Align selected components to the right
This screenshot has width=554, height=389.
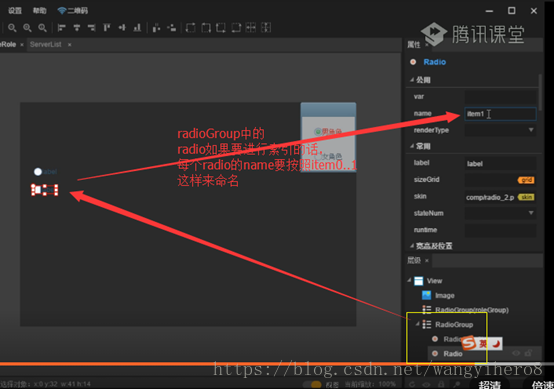click(x=92, y=28)
